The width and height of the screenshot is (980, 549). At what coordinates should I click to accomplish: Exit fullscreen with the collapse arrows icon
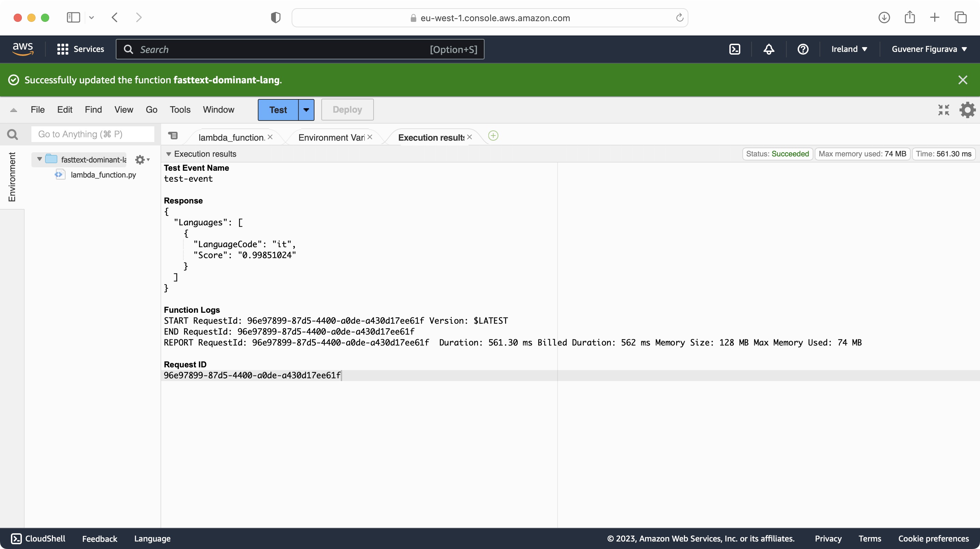click(943, 110)
